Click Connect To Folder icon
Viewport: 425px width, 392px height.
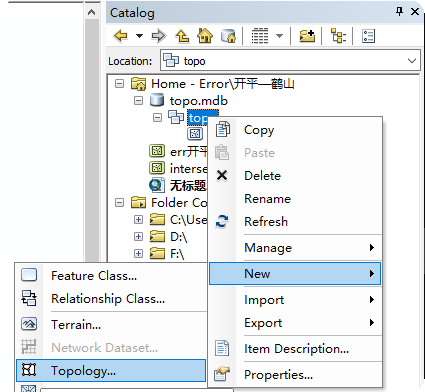click(x=307, y=36)
